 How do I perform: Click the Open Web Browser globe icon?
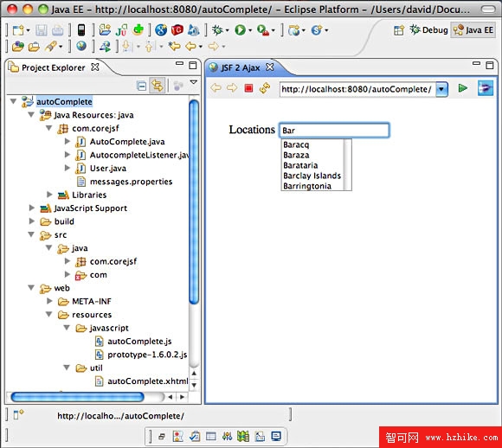[x=81, y=46]
